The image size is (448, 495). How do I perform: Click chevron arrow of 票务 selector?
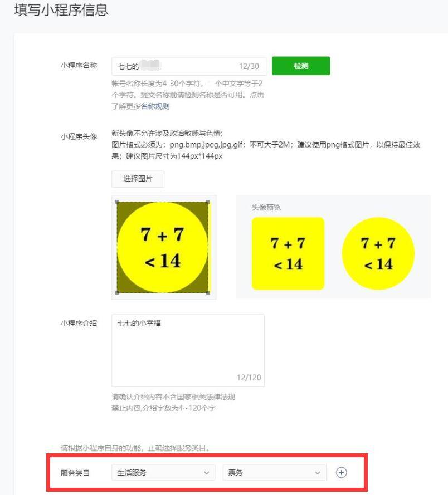coord(318,473)
